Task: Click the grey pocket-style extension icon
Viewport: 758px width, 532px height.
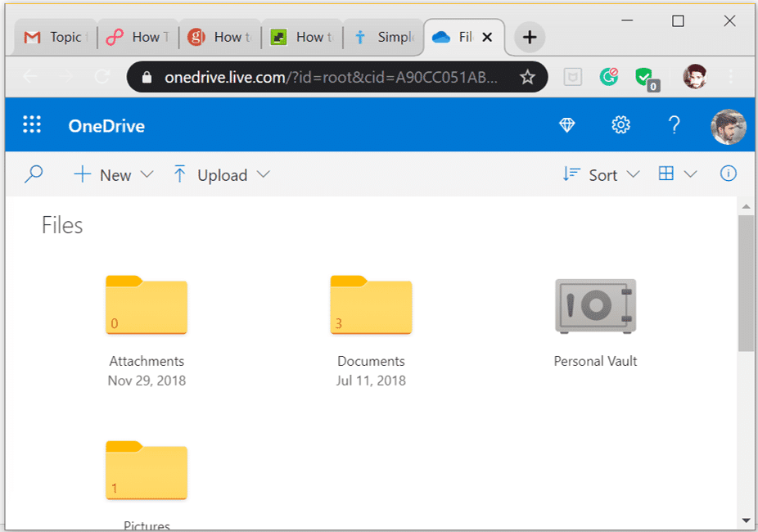Action: click(573, 77)
